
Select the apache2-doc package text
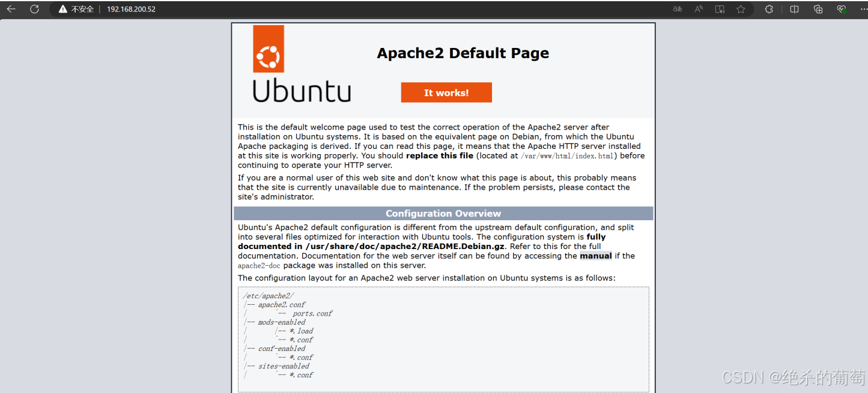[x=259, y=265]
